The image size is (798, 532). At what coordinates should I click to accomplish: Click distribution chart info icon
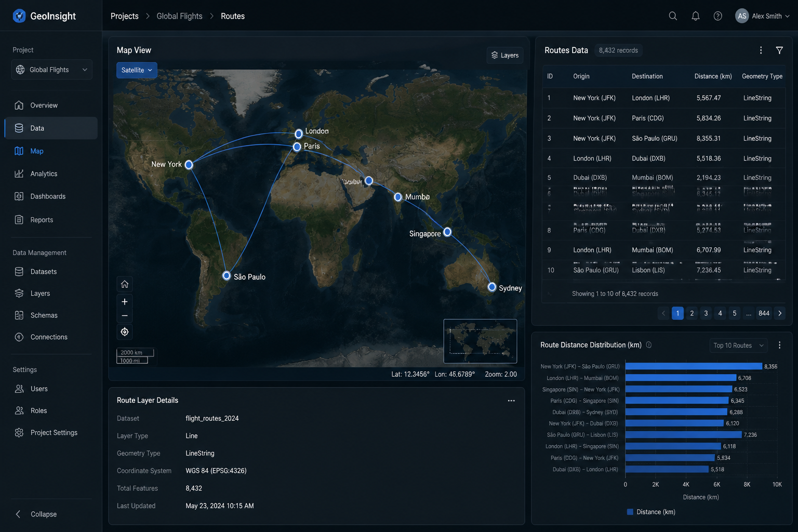click(649, 345)
